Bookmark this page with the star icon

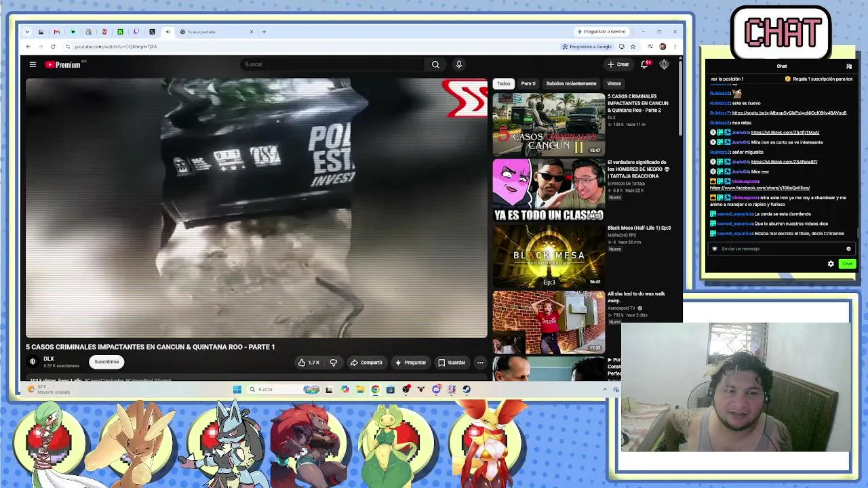(633, 47)
